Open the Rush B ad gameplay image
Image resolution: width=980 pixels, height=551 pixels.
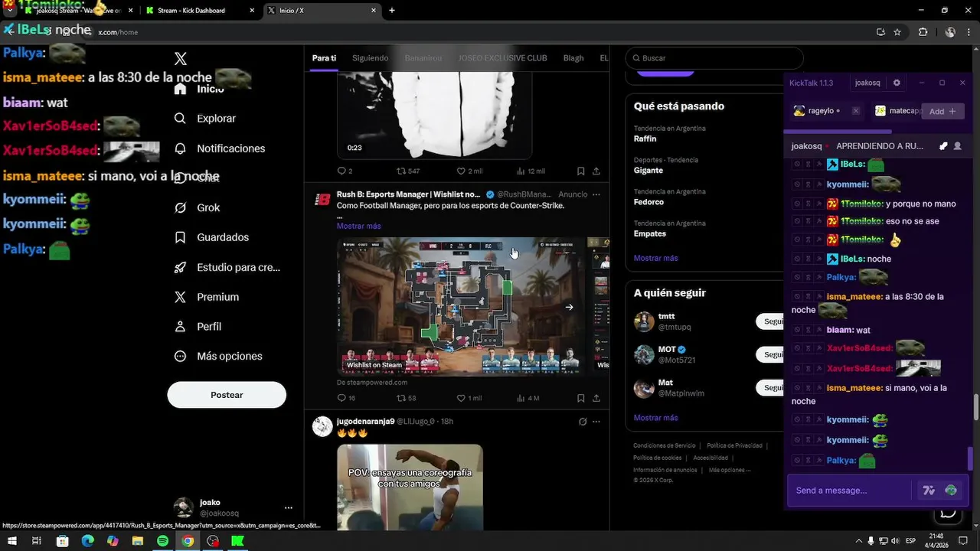pyautogui.click(x=459, y=306)
